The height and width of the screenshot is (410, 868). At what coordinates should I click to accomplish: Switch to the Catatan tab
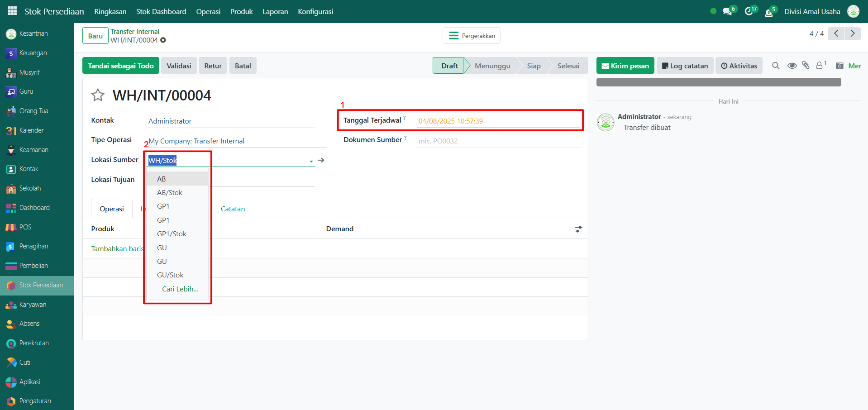point(233,209)
